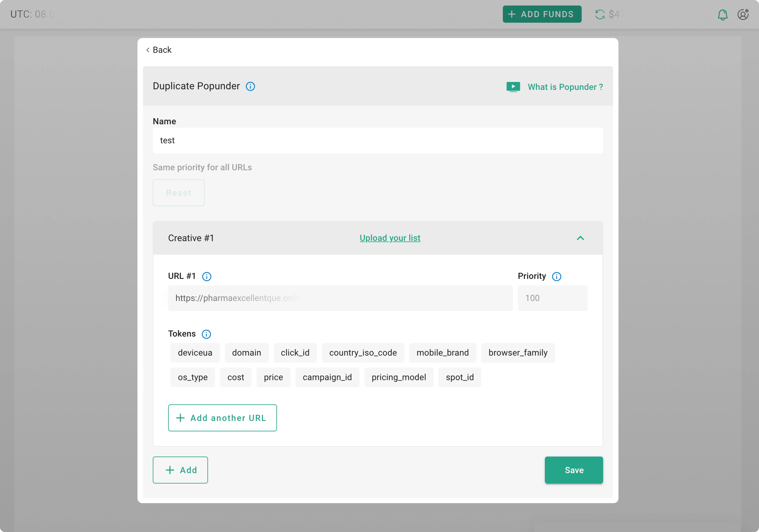Click the info icon beside Duplicate Popunder
Image resolution: width=759 pixels, height=532 pixels.
pyautogui.click(x=250, y=86)
